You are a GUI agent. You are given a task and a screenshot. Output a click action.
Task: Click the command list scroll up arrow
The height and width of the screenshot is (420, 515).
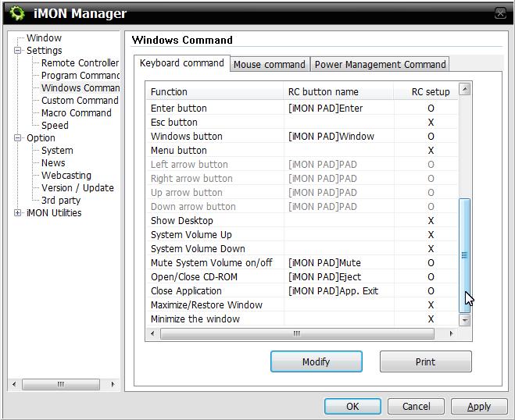[x=465, y=90]
